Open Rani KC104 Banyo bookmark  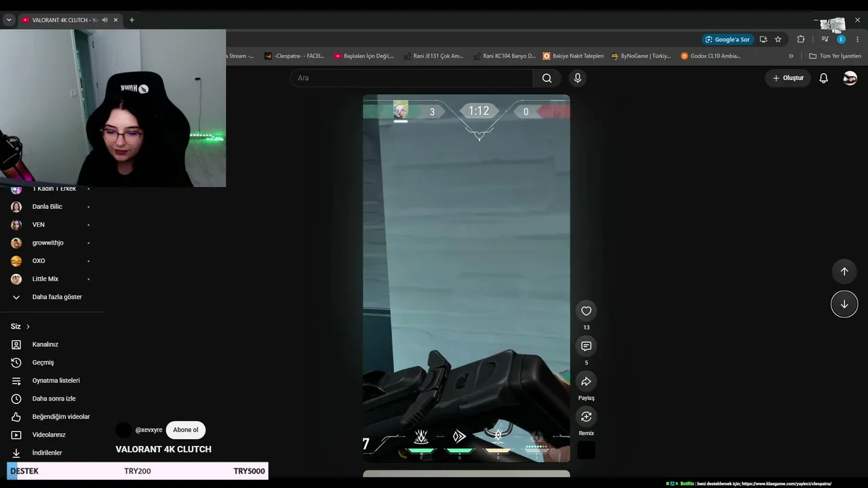[x=504, y=56]
